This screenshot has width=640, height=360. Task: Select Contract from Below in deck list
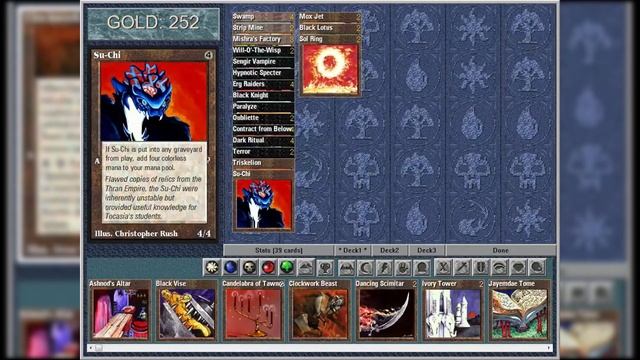click(x=263, y=129)
